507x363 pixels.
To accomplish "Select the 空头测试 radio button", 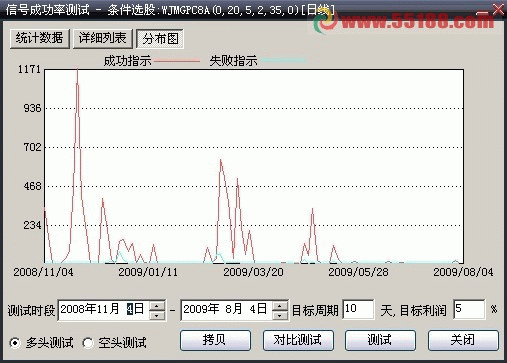I will [88, 343].
